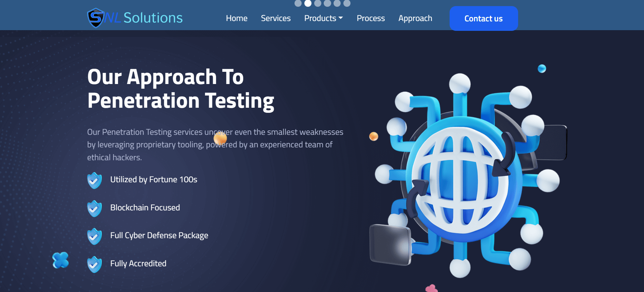Expand the Products dropdown menu
644x292 pixels.
323,18
